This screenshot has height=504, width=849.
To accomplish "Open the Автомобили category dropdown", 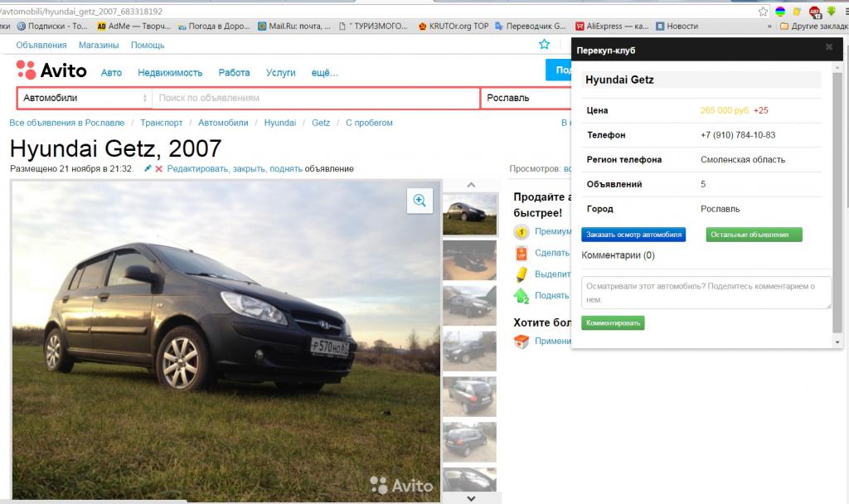I will click(x=84, y=98).
